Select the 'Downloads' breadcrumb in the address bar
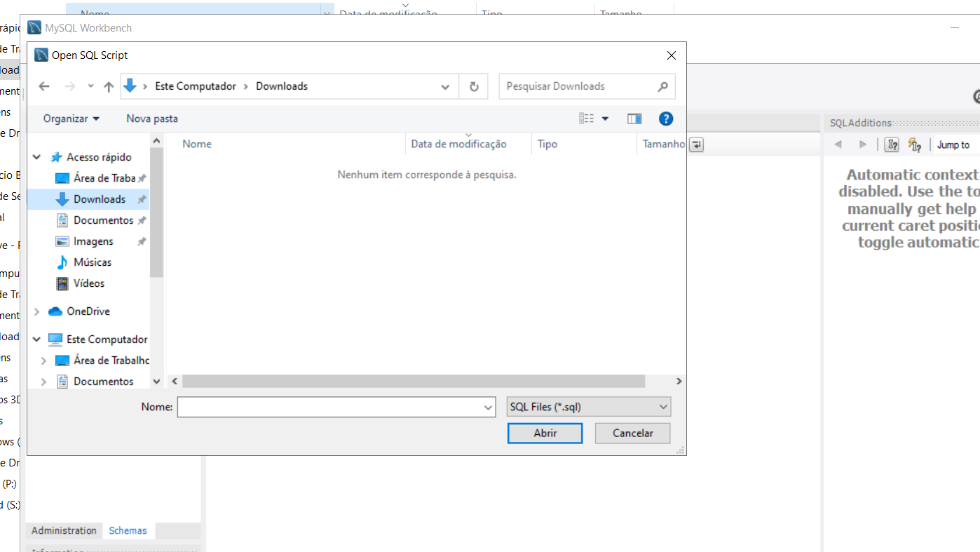The image size is (980, 552). pos(282,86)
